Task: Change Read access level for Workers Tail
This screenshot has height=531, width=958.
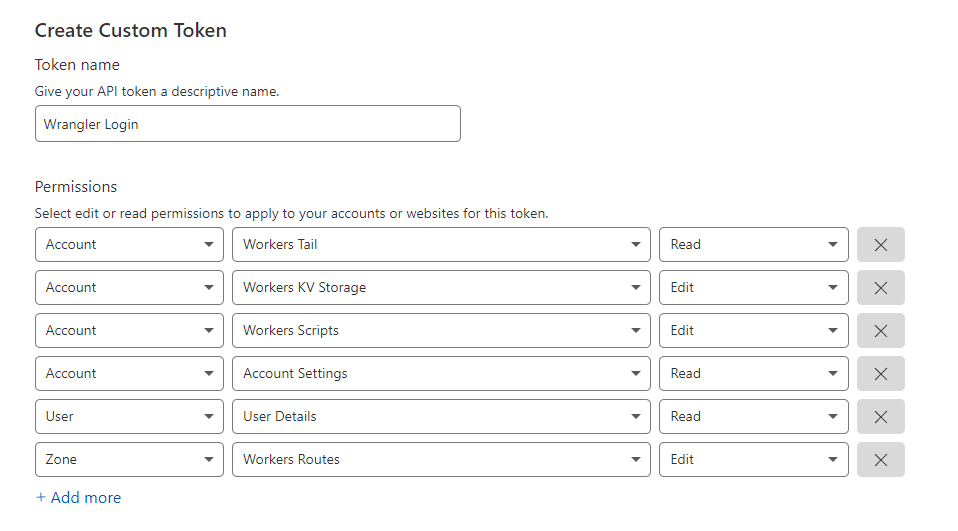Action: (754, 244)
